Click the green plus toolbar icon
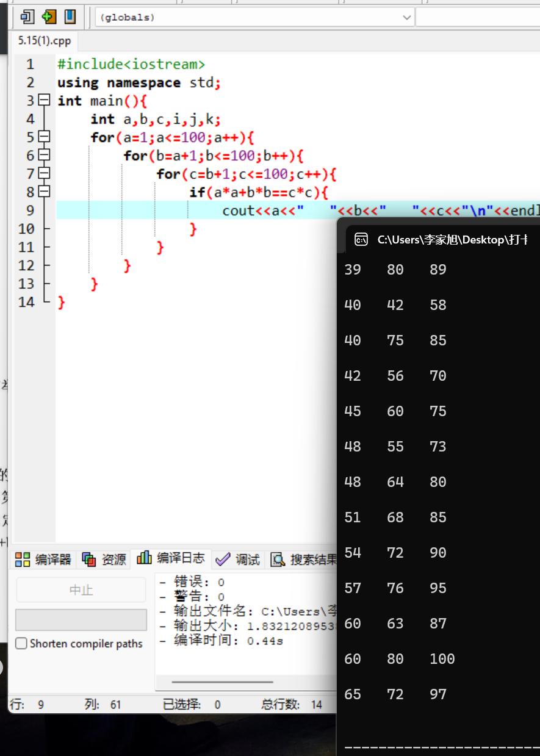Screen dimensions: 540x756 point(49,16)
